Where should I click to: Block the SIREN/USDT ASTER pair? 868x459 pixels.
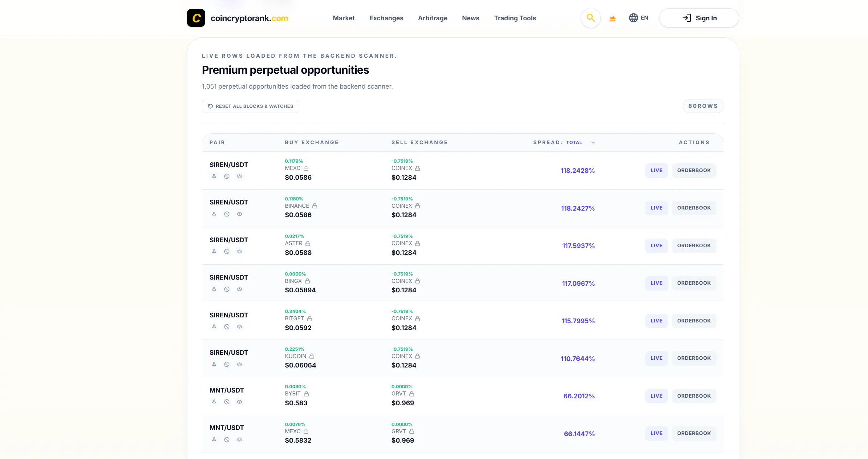pos(227,252)
